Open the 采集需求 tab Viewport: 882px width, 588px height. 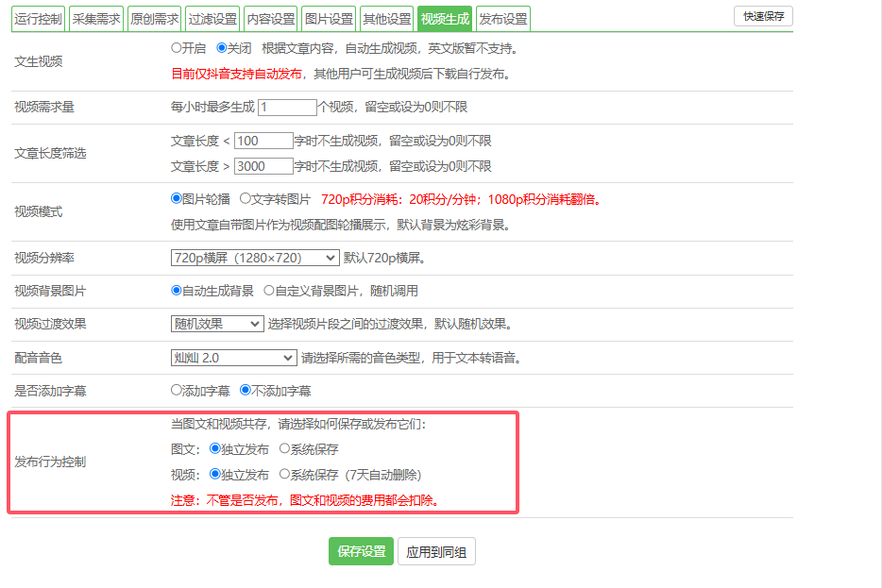click(x=98, y=19)
